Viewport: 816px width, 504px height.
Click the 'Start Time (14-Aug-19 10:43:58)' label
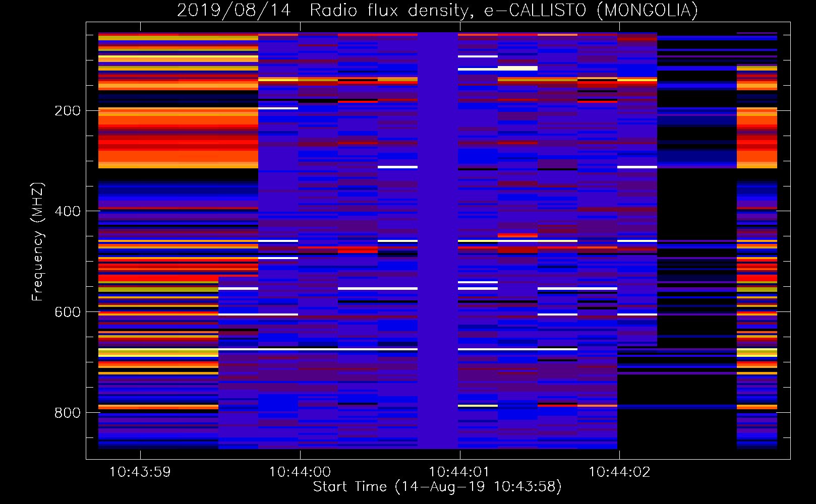437,487
